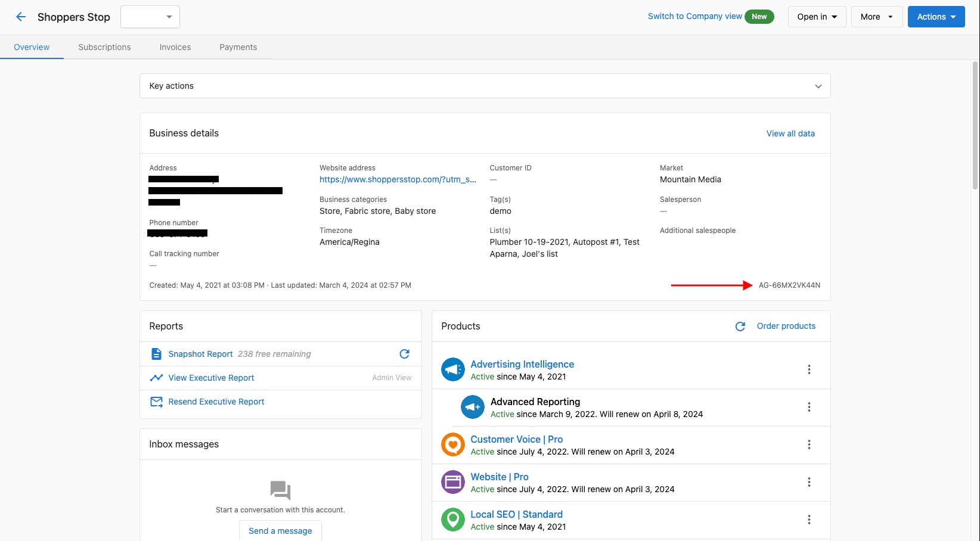Open the Invoices tab
The width and height of the screenshot is (980, 541).
pos(175,47)
